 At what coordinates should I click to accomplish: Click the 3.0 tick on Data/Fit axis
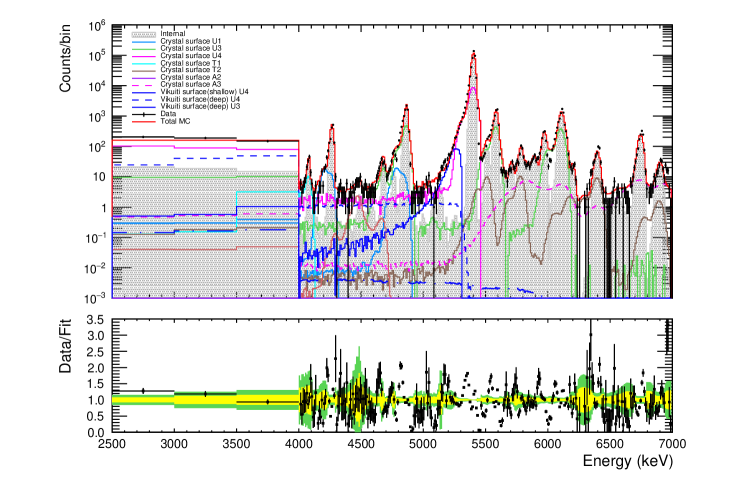[x=97, y=335]
